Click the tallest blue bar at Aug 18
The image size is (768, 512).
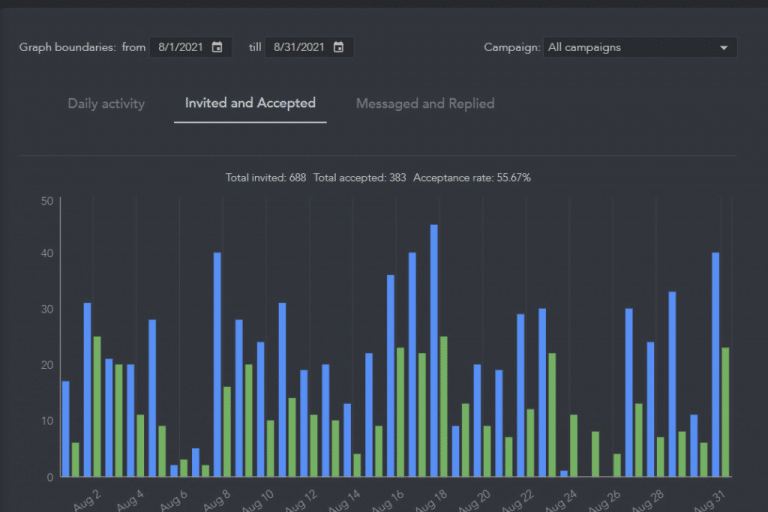tap(434, 350)
